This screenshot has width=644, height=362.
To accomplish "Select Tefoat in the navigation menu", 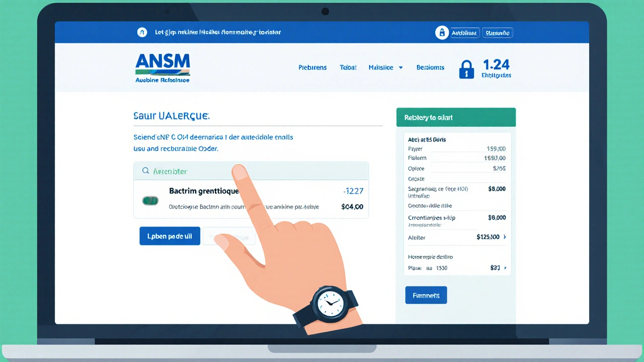I will [348, 67].
